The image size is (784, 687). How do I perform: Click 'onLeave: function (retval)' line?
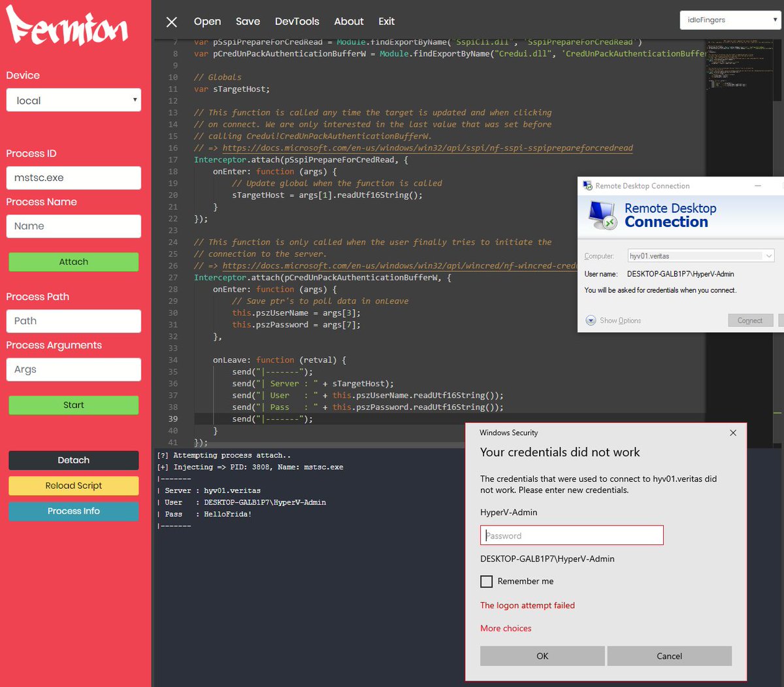point(280,360)
